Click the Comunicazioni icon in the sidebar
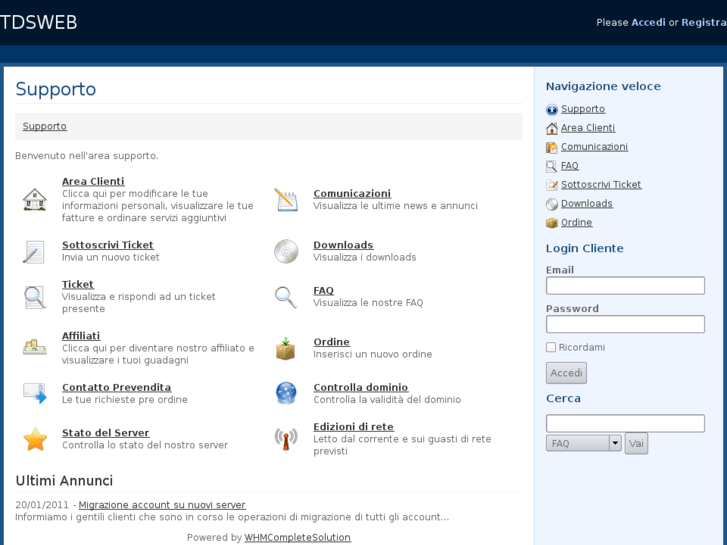Screen dimensions: 727x545 tap(552, 147)
